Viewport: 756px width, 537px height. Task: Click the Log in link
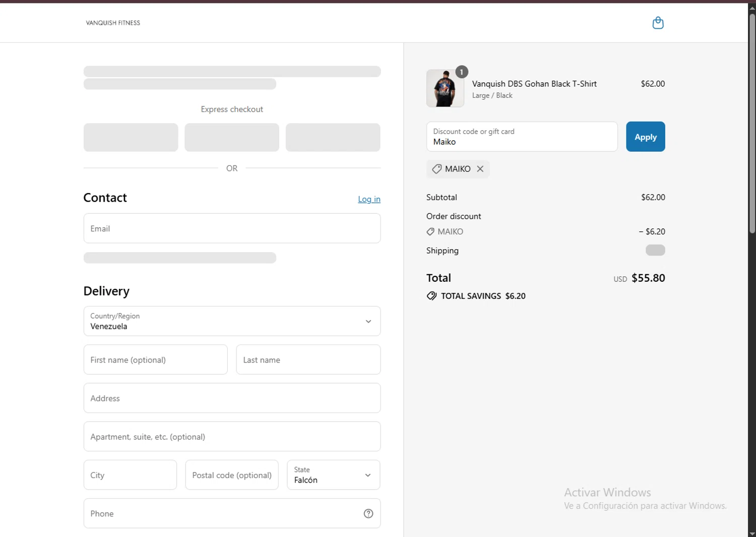pos(369,199)
